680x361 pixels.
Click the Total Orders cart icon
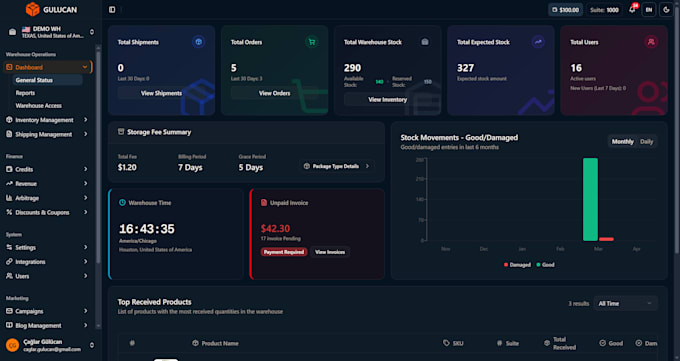tap(312, 42)
